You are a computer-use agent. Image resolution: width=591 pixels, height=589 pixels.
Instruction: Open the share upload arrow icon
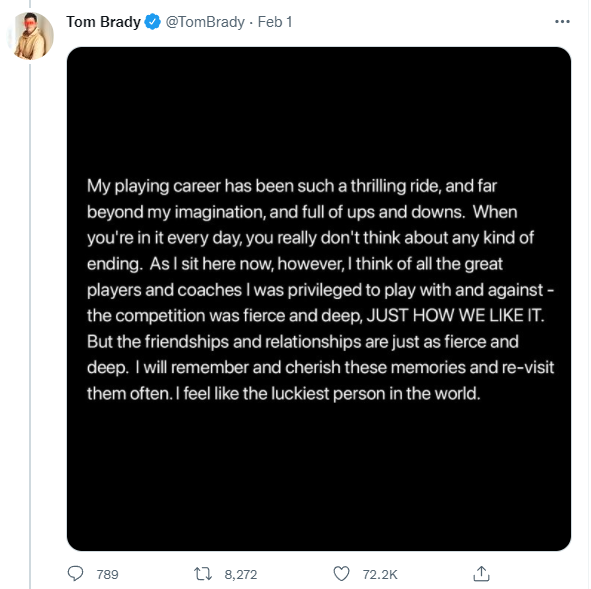click(x=481, y=574)
